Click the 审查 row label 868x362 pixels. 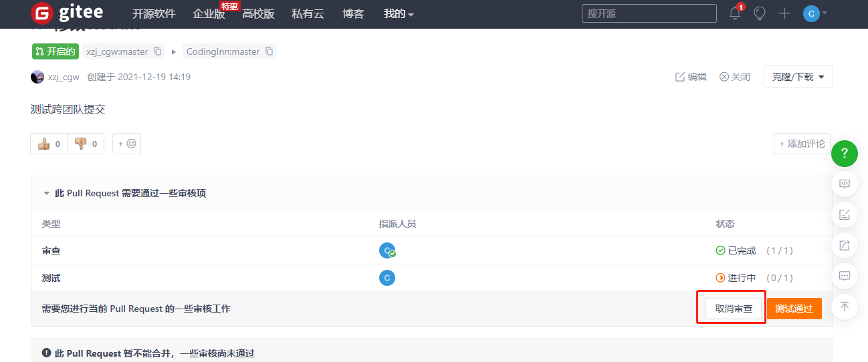(x=51, y=250)
